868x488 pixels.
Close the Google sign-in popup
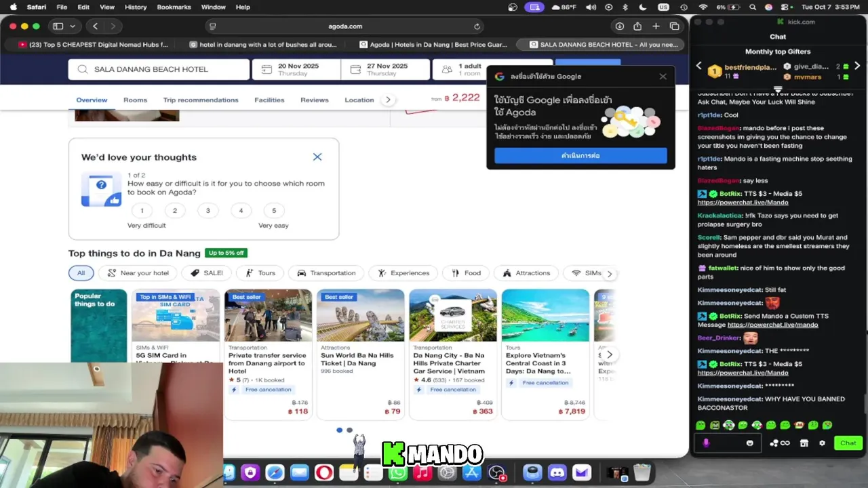[x=663, y=77]
